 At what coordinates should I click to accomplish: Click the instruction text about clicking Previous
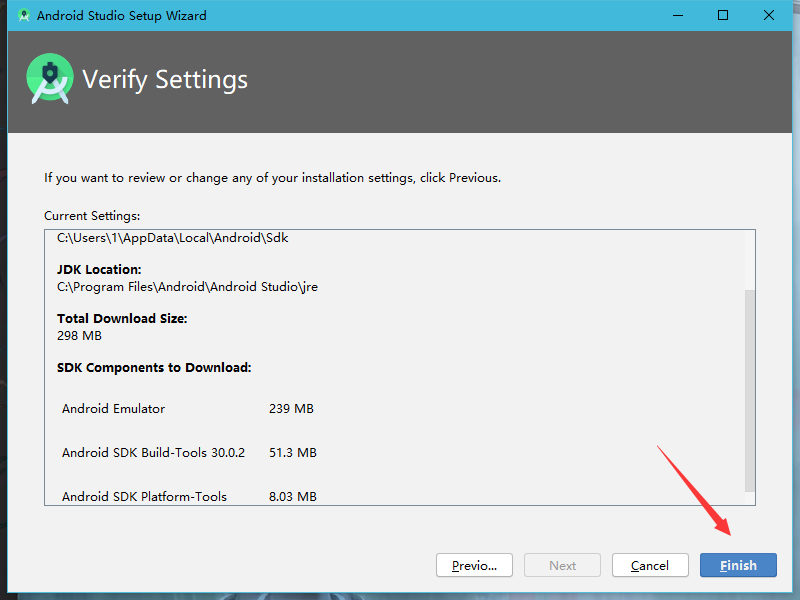tap(272, 178)
